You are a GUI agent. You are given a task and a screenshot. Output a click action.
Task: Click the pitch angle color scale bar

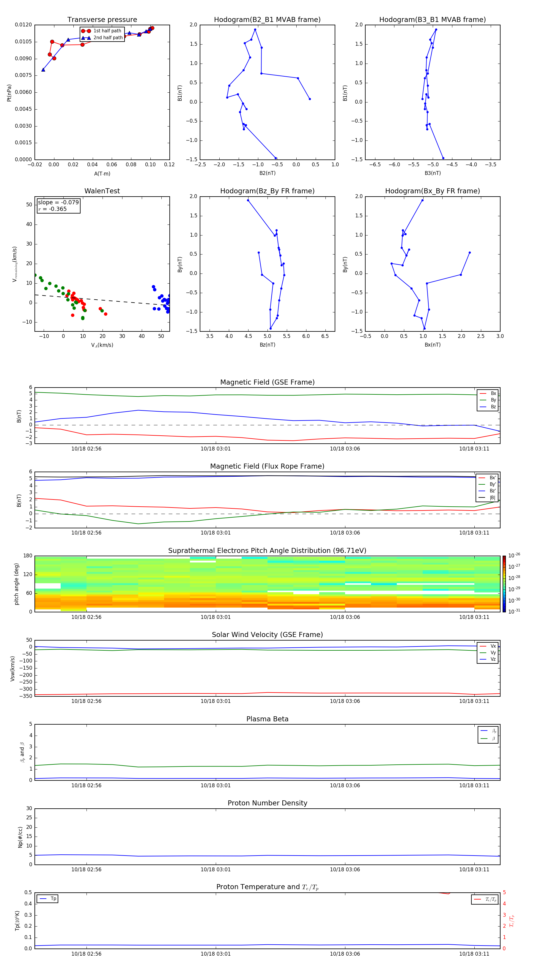504,584
